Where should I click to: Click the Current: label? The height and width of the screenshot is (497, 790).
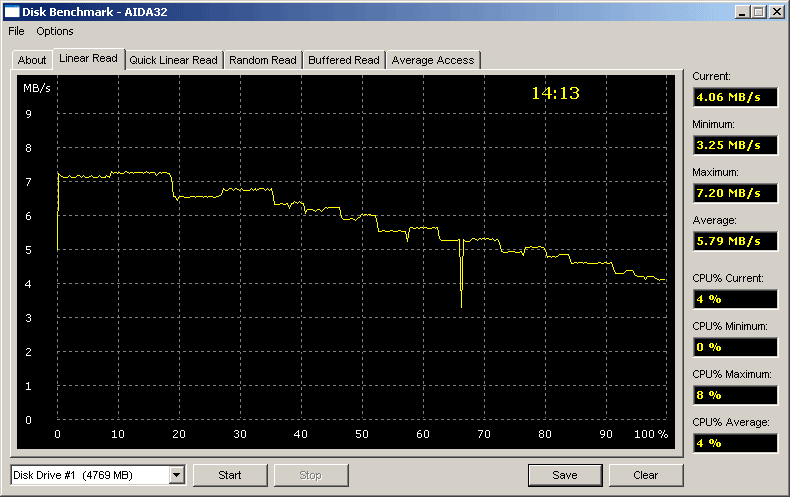[x=711, y=76]
